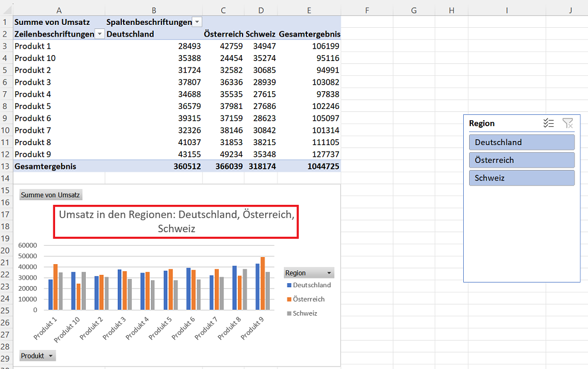Select the Region slicer header title

coord(482,123)
